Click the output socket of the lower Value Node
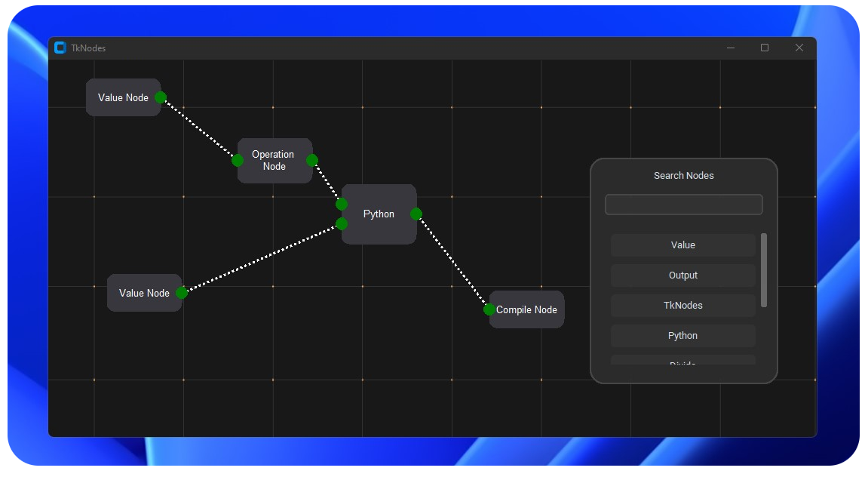868x480 pixels. (x=181, y=293)
